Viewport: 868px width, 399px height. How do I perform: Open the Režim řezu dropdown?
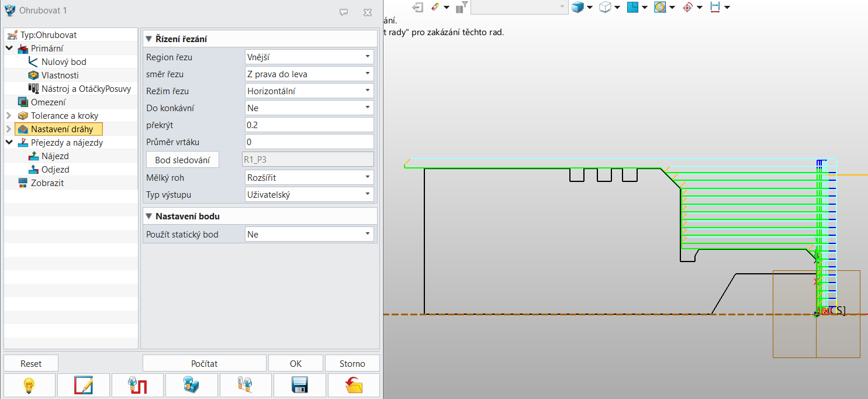(x=309, y=91)
